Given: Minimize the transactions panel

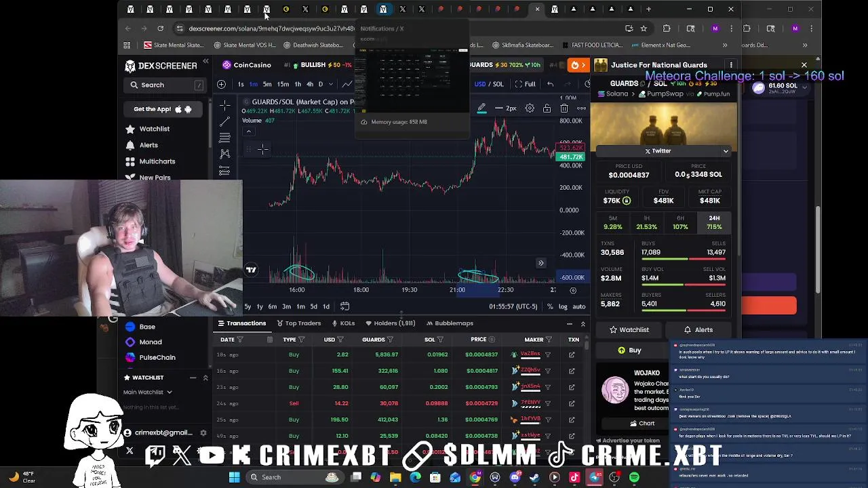Looking at the screenshot, I should pos(569,324).
